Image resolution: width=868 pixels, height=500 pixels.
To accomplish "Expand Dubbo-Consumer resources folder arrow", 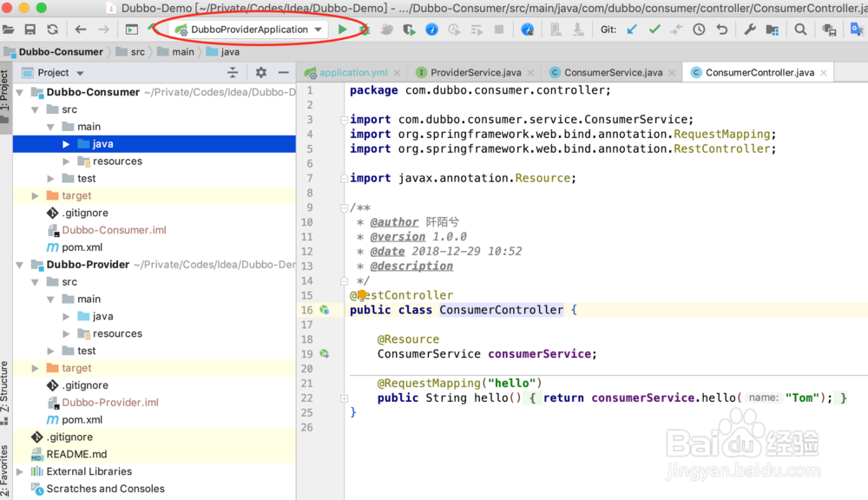I will [x=66, y=161].
